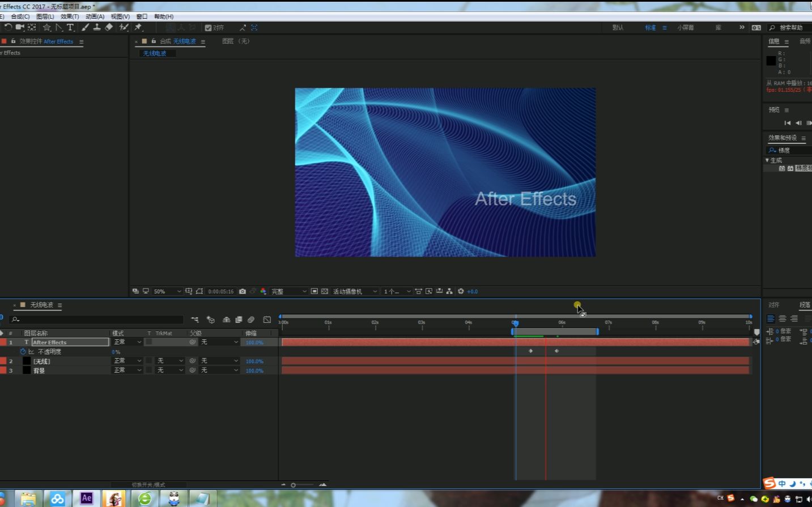Select the star Shape tool
Image resolution: width=812 pixels, height=507 pixels.
pos(46,27)
